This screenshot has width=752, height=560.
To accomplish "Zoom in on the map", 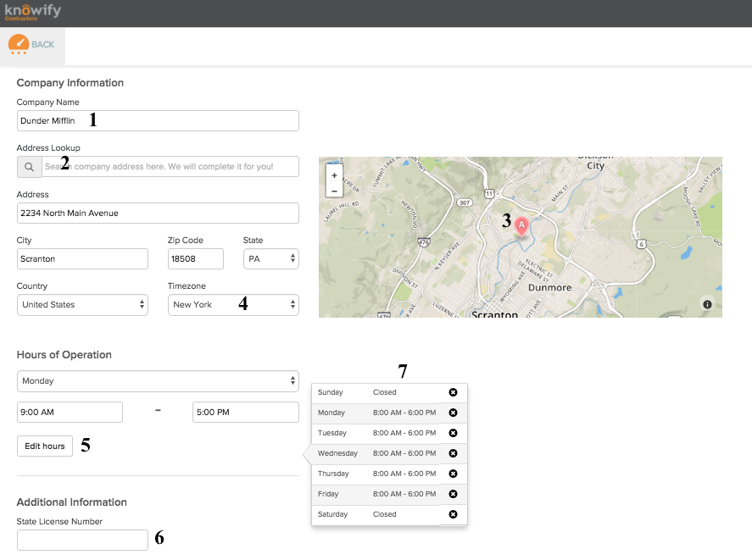I will [334, 175].
